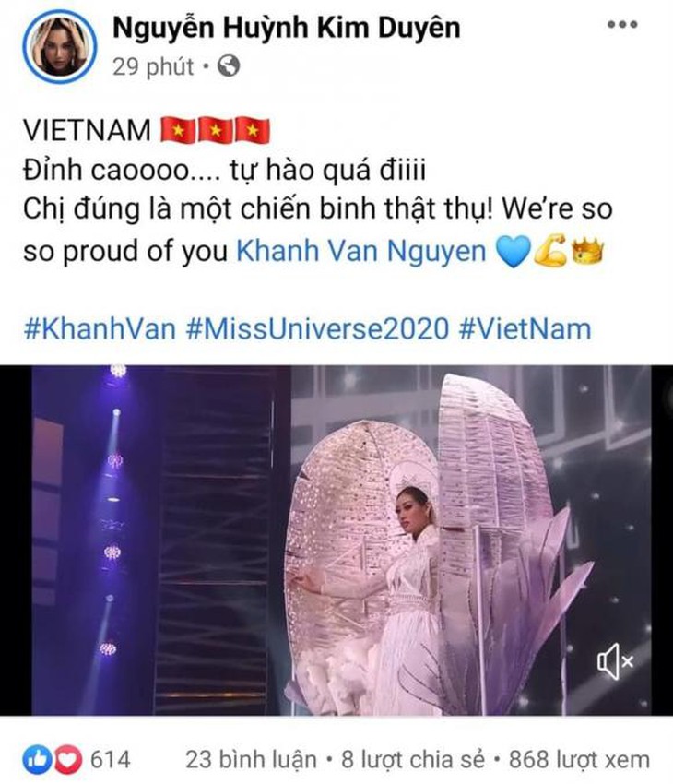Unmute the video with the speaker icon
The image size is (673, 784).
[x=616, y=661]
